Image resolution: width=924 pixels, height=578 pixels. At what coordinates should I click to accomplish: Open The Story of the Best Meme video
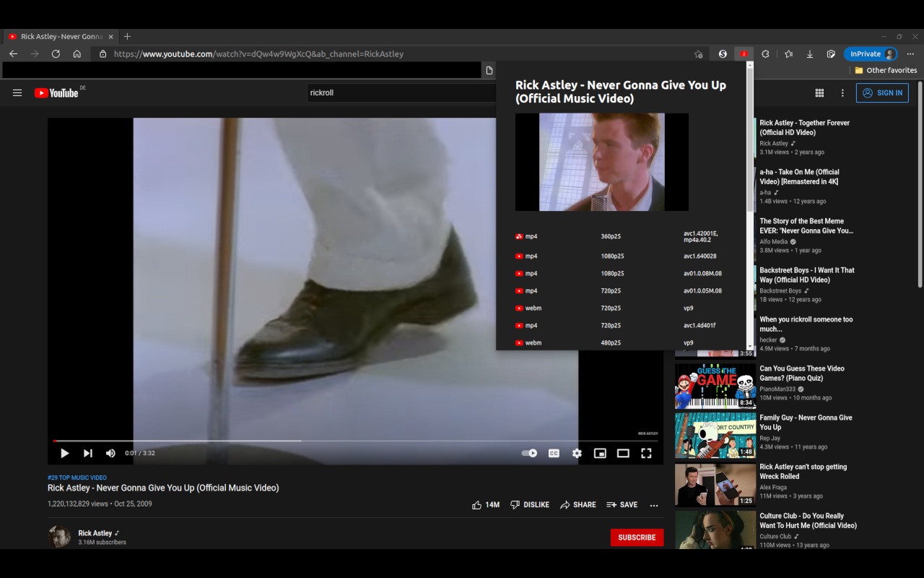806,225
